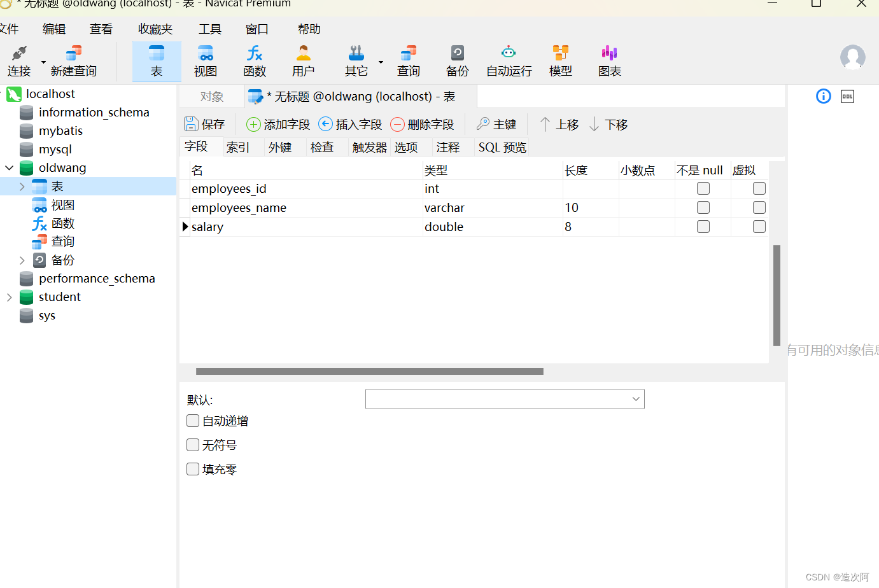Select the Table (表) toolbar icon
This screenshot has width=879, height=588.
tap(157, 61)
